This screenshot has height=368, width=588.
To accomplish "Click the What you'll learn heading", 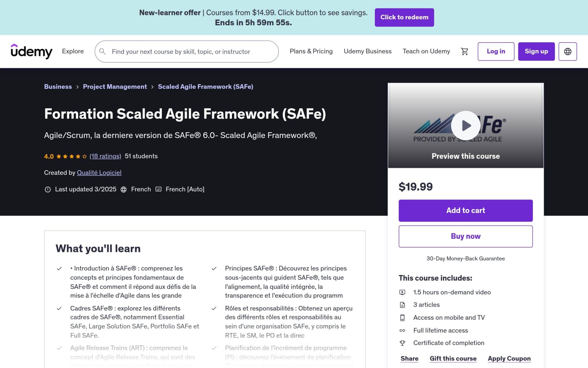I will [x=98, y=248].
